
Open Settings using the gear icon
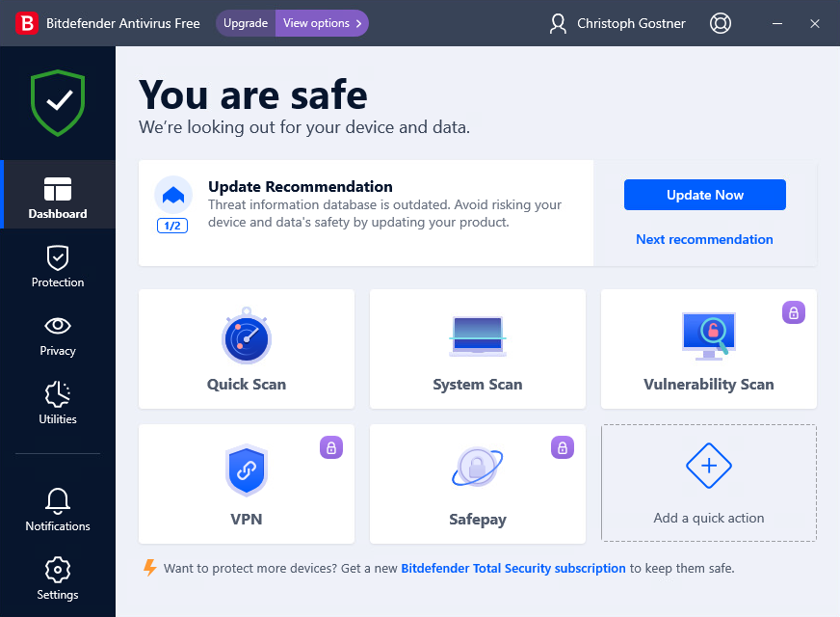57,571
